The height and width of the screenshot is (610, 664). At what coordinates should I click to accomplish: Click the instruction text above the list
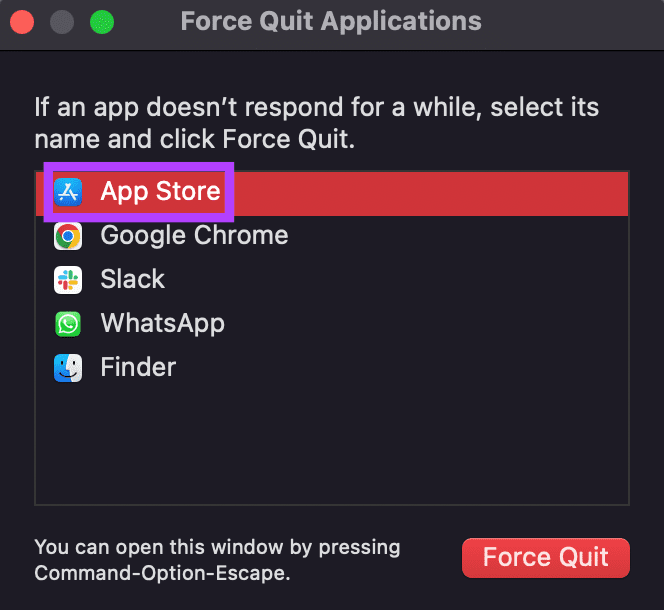pos(316,123)
